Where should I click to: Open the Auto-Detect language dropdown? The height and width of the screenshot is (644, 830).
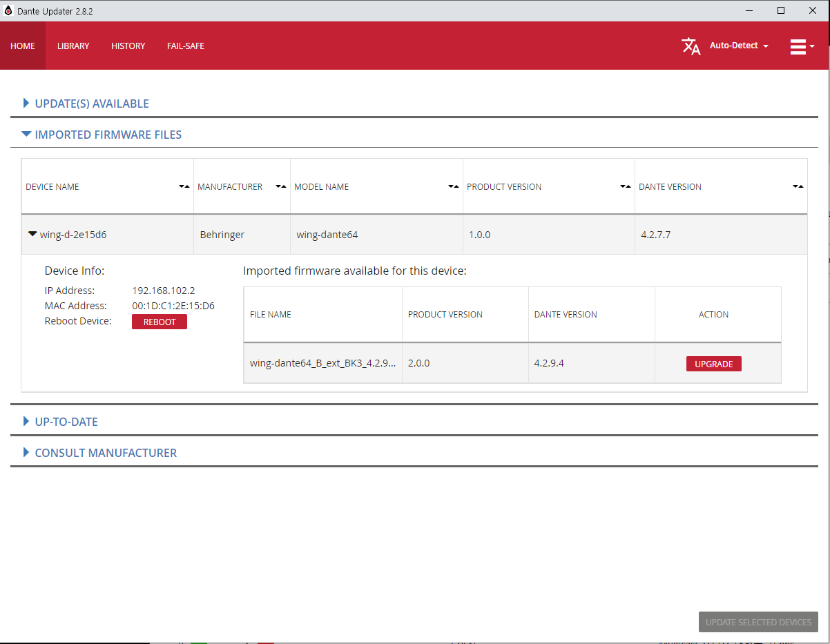[x=739, y=46]
